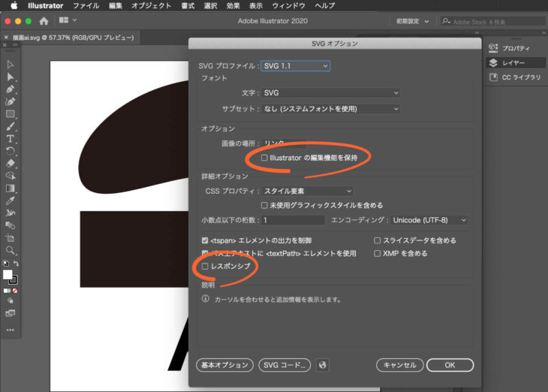Select the Pen tool in toolbar
The image size is (548, 392).
(11, 89)
